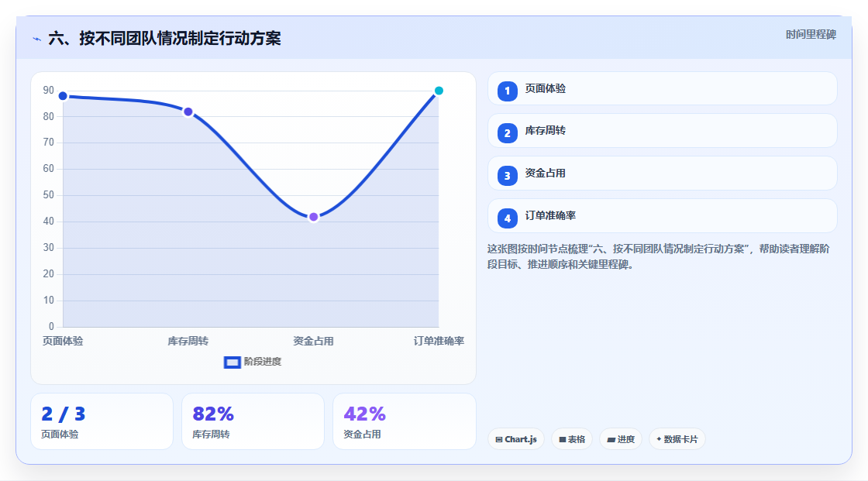The height and width of the screenshot is (481, 868).
Task: Select the 库存周转 data point on chart
Action: point(188,112)
